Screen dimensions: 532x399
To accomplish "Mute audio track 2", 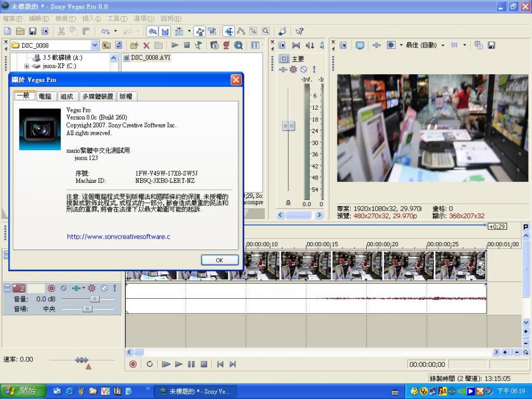I will pyautogui.click(x=104, y=288).
